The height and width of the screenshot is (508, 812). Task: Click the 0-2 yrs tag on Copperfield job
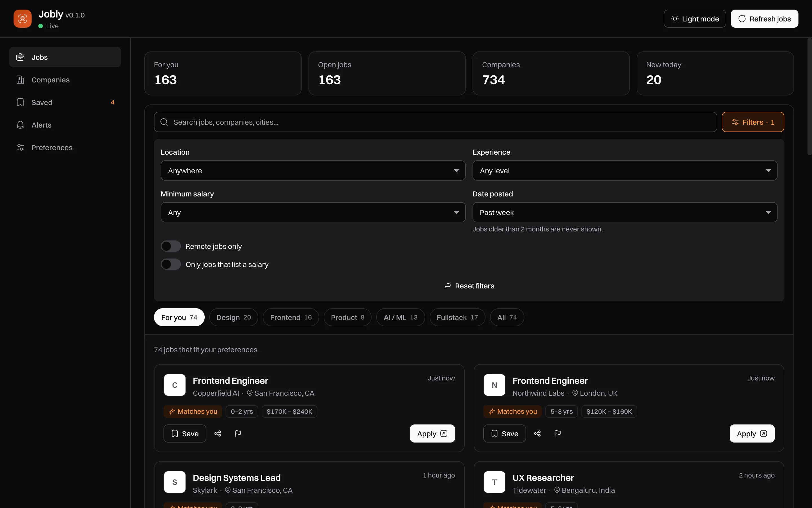(242, 411)
